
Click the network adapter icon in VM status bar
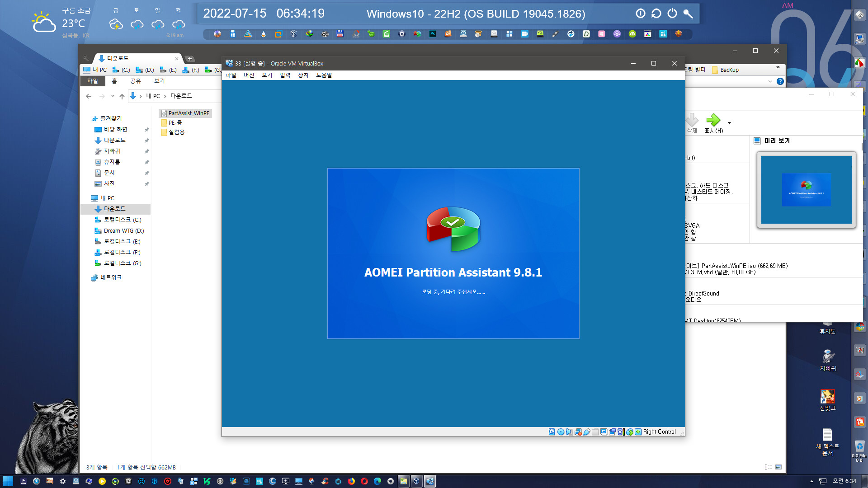[x=578, y=432]
